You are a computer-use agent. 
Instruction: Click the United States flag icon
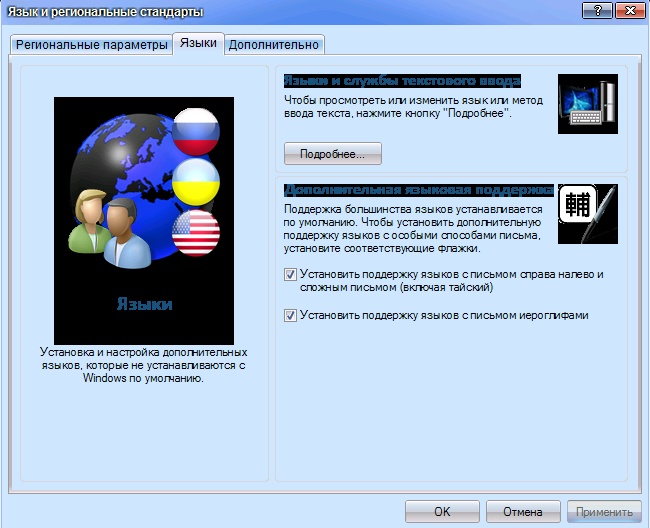(x=196, y=234)
